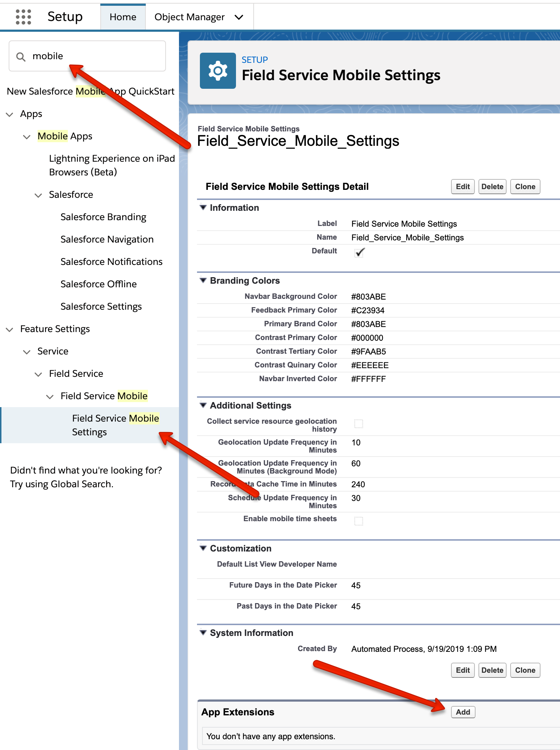Click the Future Days in Date Picker value

356,585
